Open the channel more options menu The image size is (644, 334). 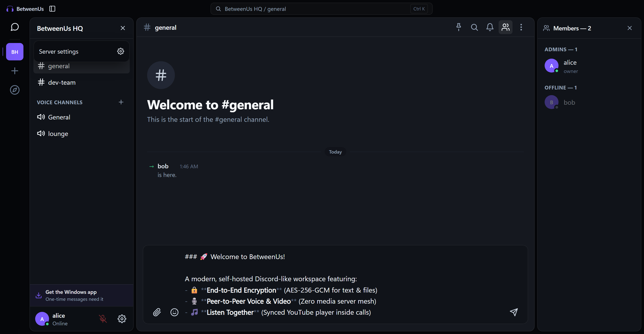pos(521,27)
